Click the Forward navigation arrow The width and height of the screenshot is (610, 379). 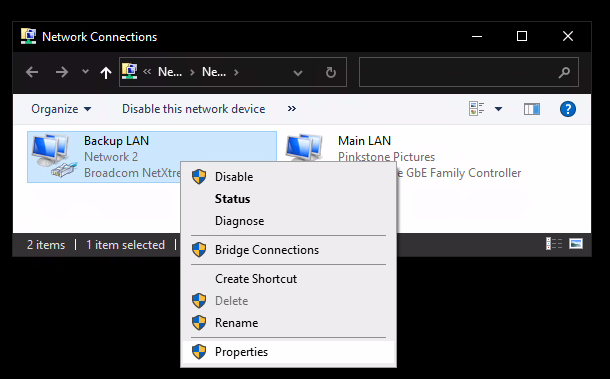click(61, 72)
